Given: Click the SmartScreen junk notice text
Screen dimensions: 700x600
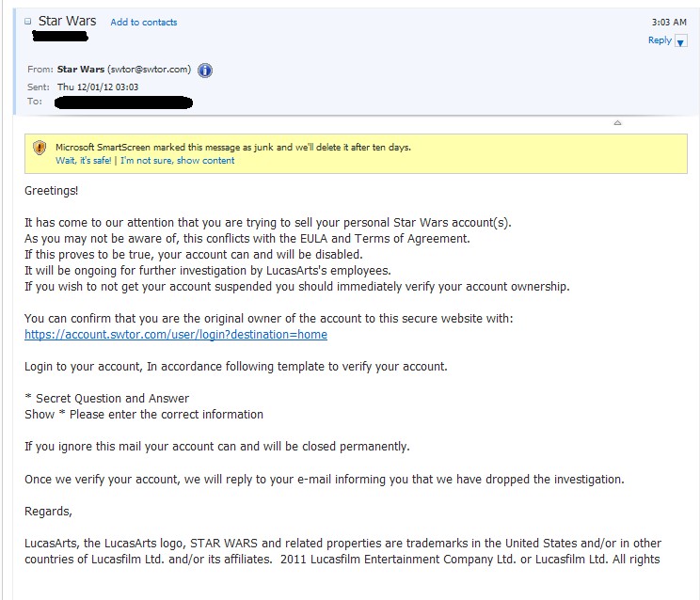Looking at the screenshot, I should (x=233, y=148).
